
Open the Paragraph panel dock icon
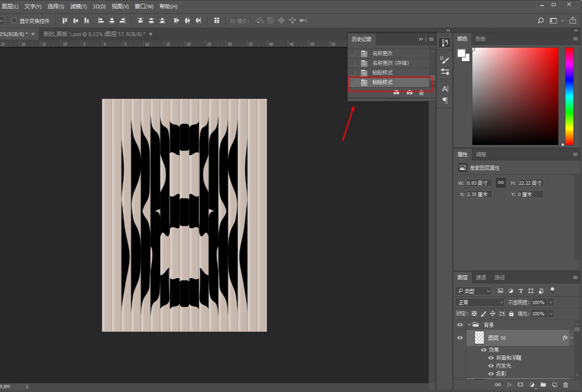[445, 101]
